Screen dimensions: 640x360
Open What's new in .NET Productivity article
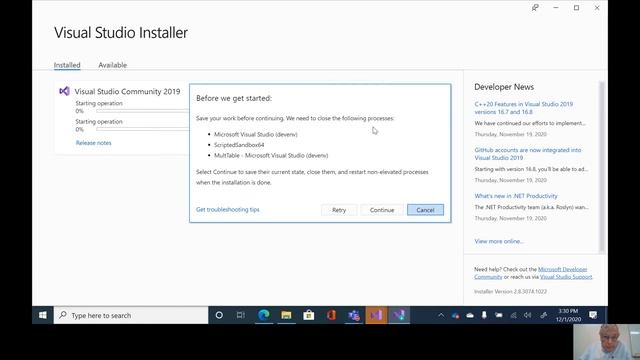(x=516, y=196)
